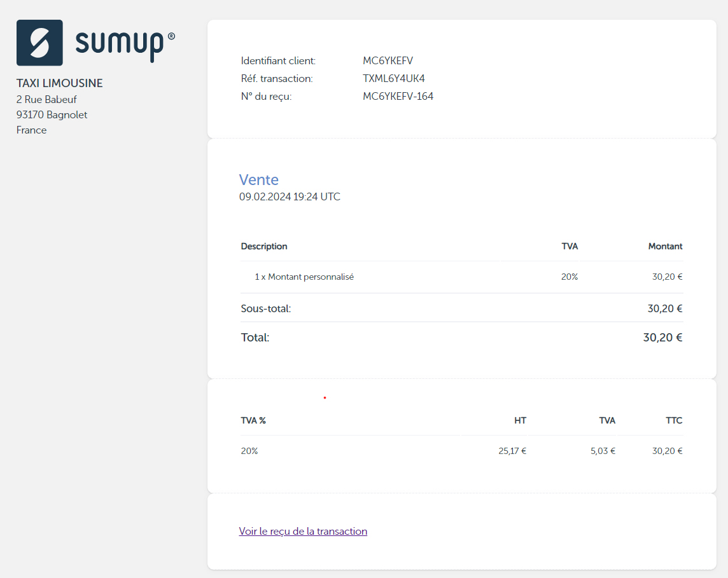Click the 'Réf. transaction:' label
The image size is (728, 578).
point(277,78)
